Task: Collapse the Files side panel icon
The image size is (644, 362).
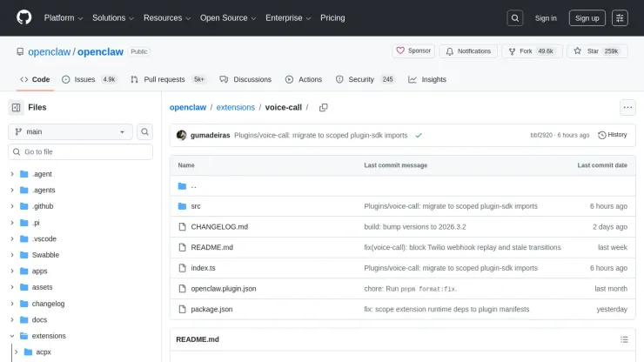Action: (16, 107)
